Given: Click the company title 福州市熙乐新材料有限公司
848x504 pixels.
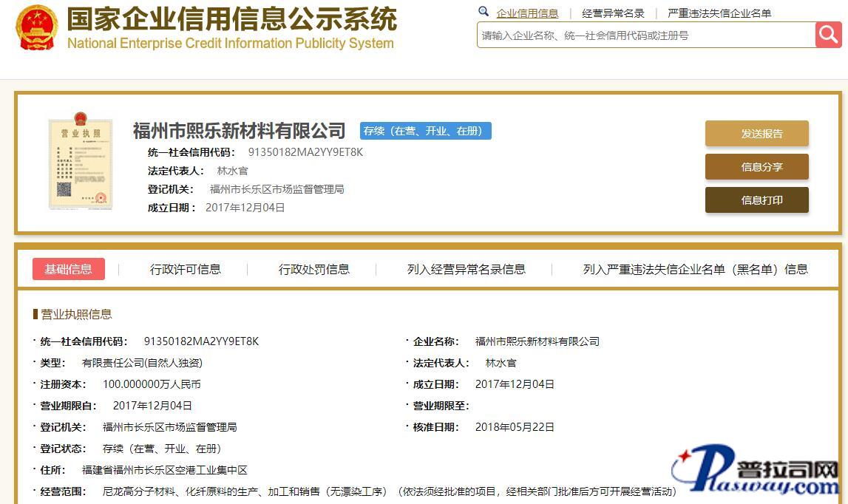Looking at the screenshot, I should click(239, 131).
